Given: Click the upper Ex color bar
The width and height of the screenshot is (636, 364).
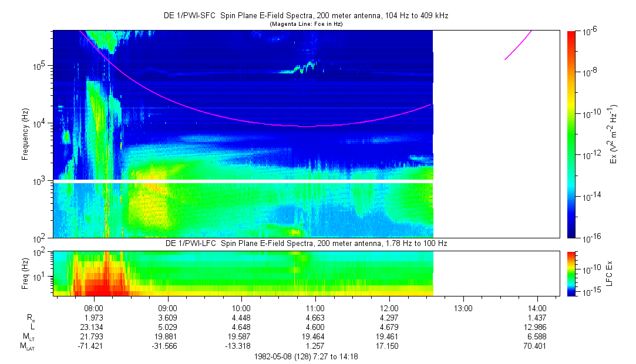Looking at the screenshot, I should coord(571,134).
